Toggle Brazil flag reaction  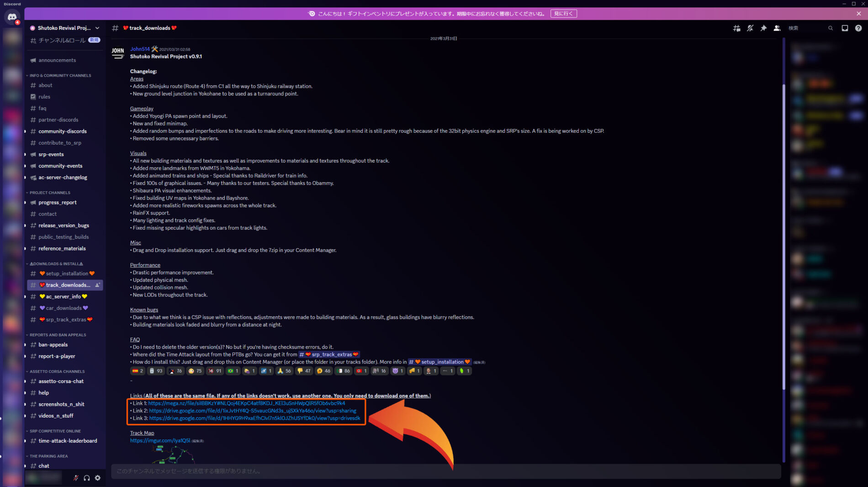[x=233, y=371]
